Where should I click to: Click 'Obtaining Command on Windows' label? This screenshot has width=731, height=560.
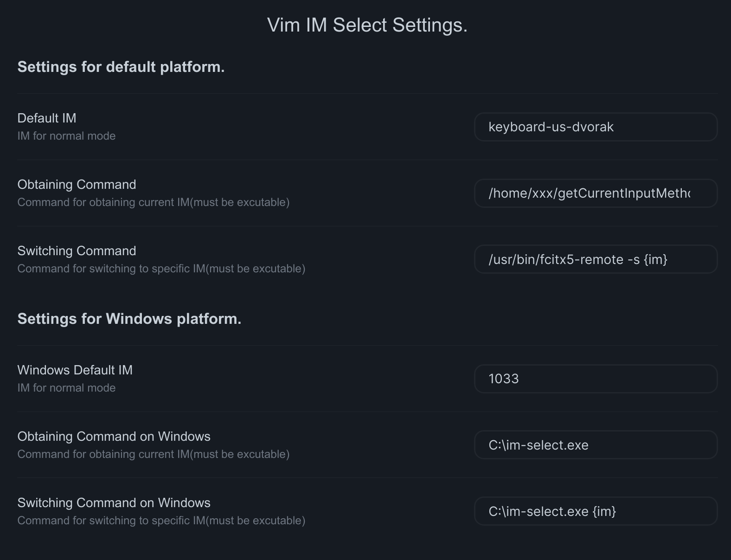[x=114, y=437]
